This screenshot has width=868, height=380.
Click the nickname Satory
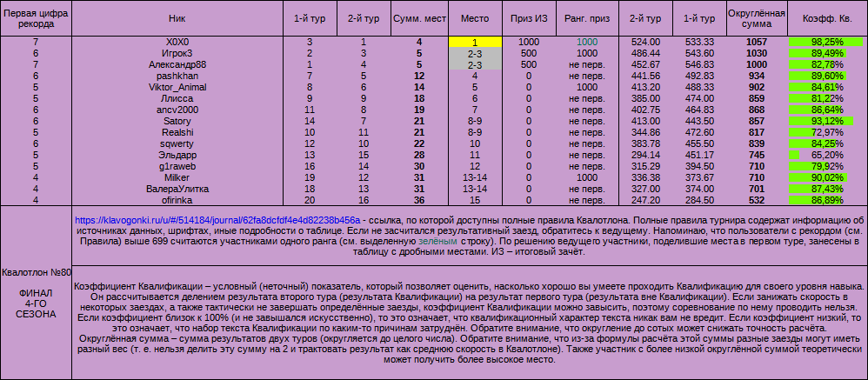tap(177, 121)
